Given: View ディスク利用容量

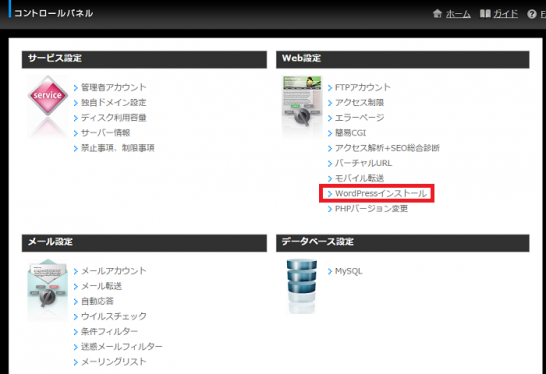Looking at the screenshot, I should [x=114, y=118].
